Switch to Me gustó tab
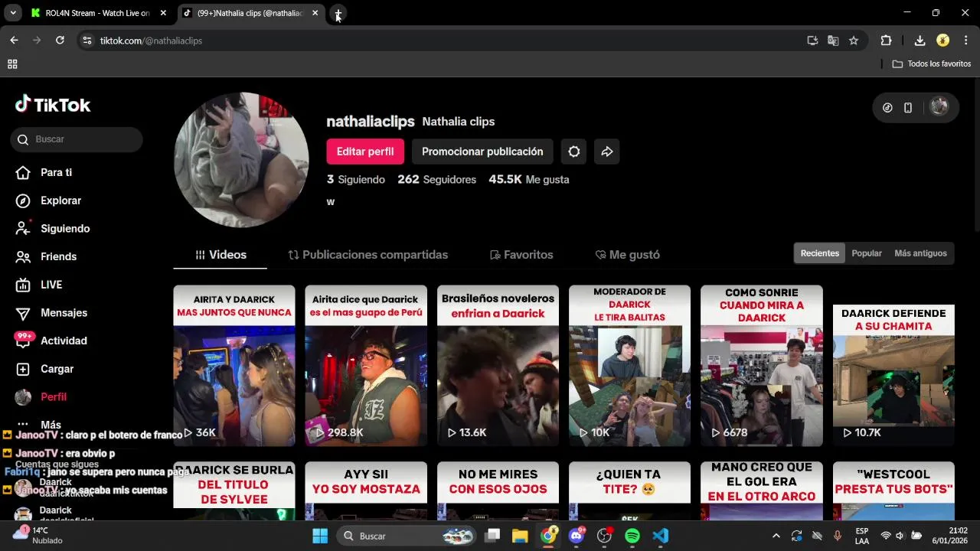 point(627,255)
